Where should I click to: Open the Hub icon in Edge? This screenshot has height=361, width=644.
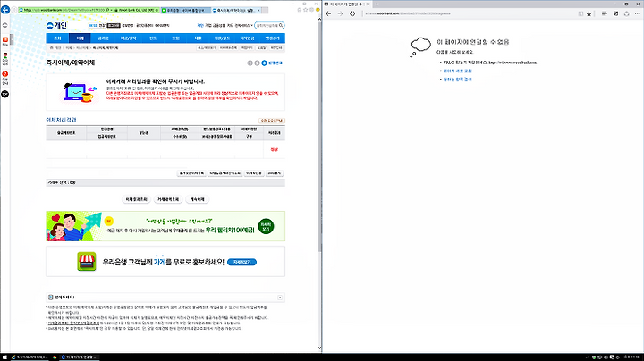(x=604, y=13)
